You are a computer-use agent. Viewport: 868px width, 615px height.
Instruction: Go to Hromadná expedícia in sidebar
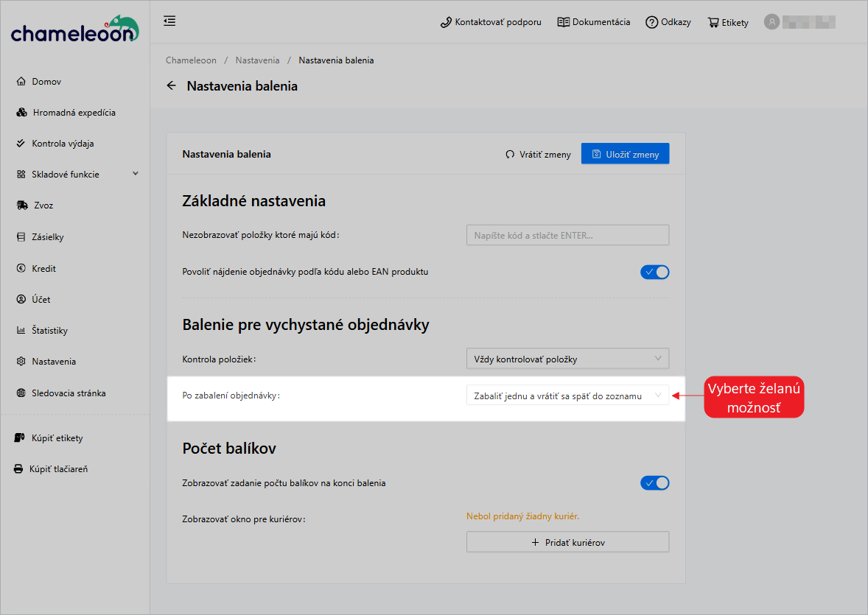coord(74,113)
